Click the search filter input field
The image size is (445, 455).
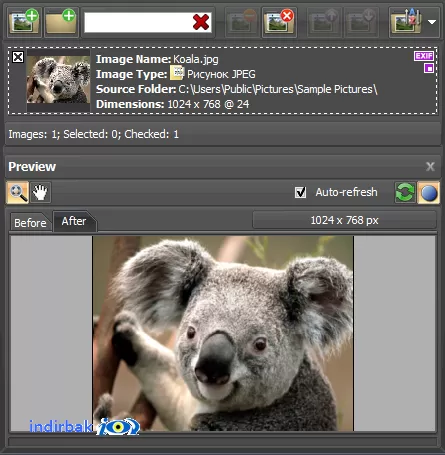pos(138,22)
